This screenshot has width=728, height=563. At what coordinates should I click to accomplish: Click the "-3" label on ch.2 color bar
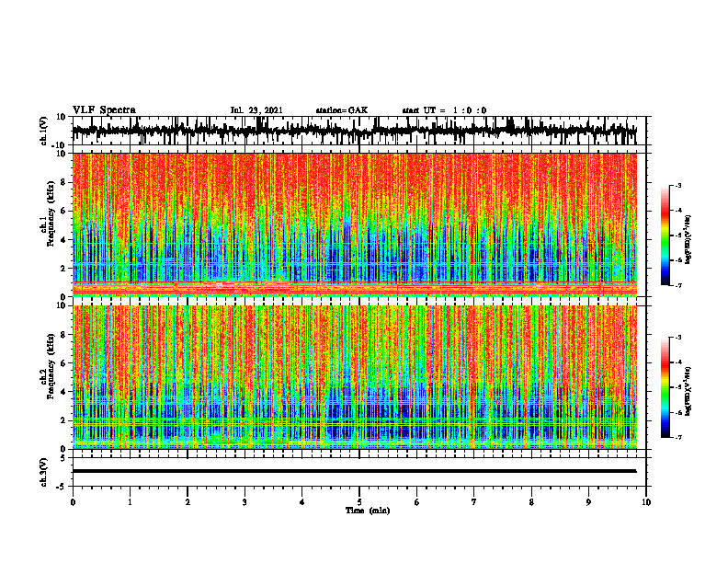(677, 338)
